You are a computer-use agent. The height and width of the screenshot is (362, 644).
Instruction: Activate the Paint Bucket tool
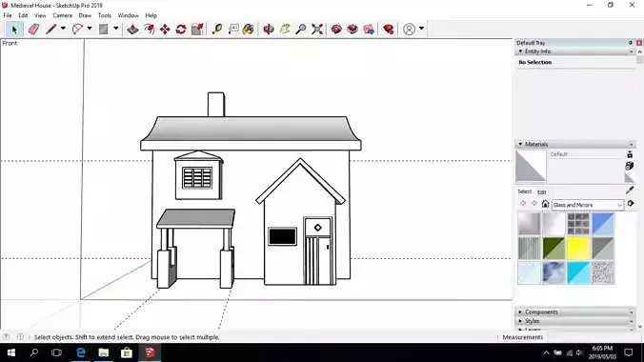pyautogui.click(x=248, y=30)
